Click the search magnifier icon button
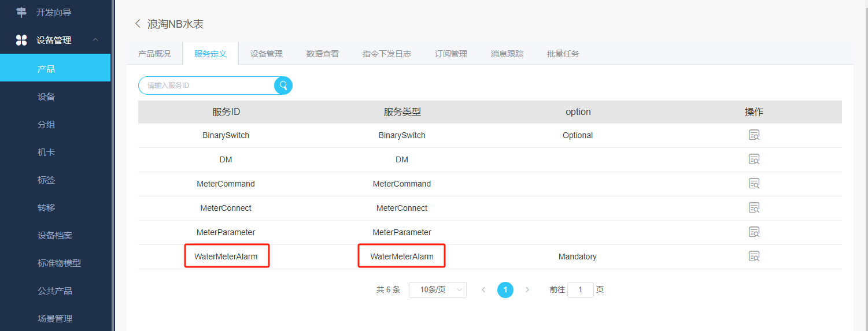The width and height of the screenshot is (868, 331). tap(283, 85)
